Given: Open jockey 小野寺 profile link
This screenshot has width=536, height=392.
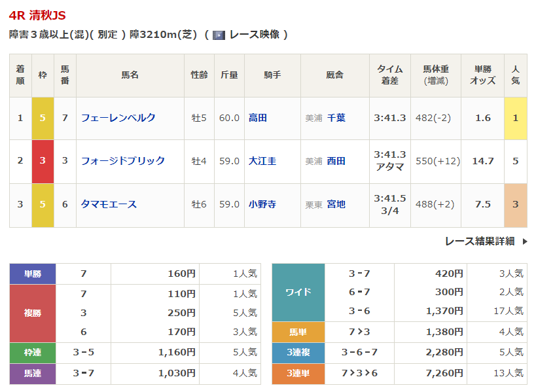Looking at the screenshot, I should (x=262, y=204).
